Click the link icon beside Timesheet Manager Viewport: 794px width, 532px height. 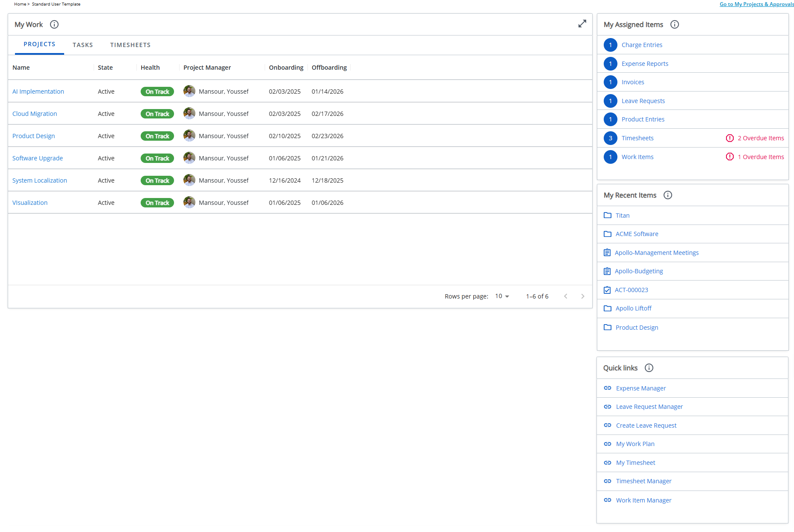[x=608, y=481]
